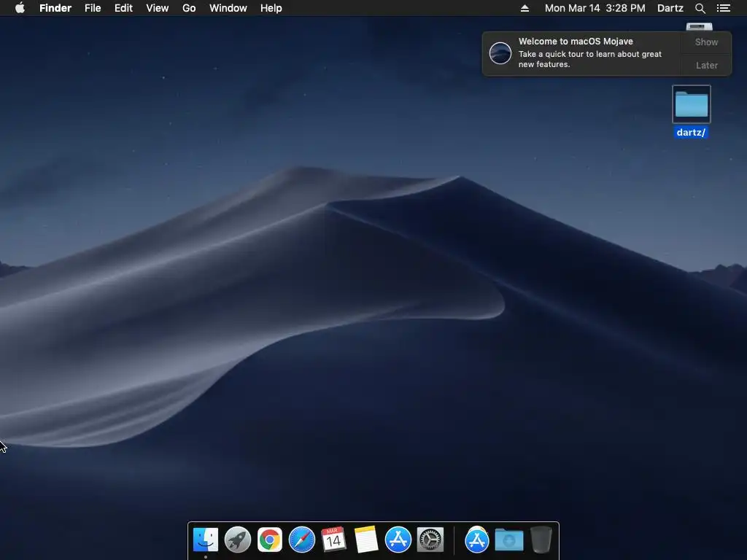Open Spotlight search magnifier
The width and height of the screenshot is (747, 560).
click(x=700, y=8)
